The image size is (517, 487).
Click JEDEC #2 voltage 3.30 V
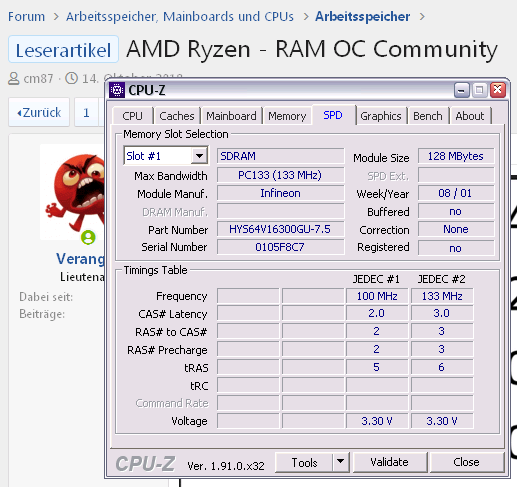tap(442, 421)
